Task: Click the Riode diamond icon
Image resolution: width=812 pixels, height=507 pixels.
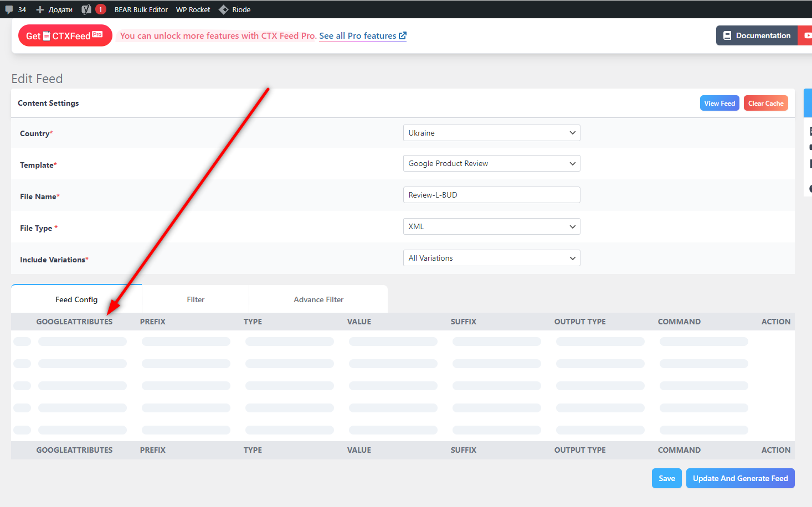Action: click(224, 9)
